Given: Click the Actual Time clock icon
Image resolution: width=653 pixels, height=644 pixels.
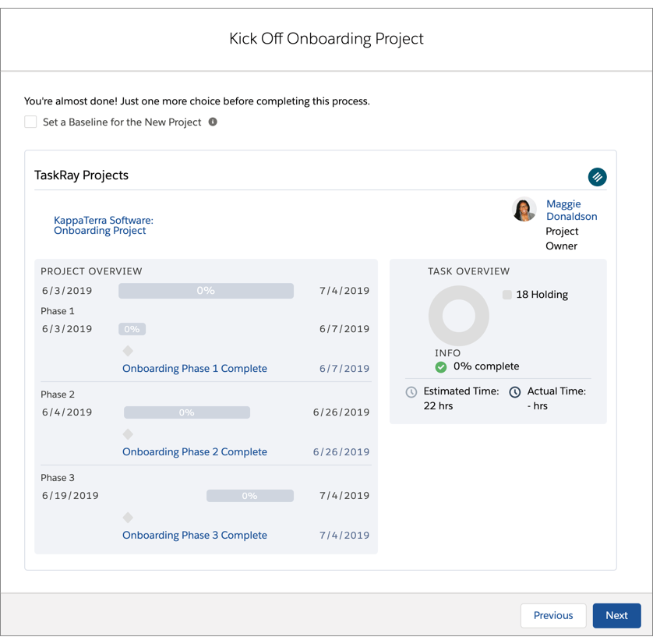Looking at the screenshot, I should click(x=515, y=392).
